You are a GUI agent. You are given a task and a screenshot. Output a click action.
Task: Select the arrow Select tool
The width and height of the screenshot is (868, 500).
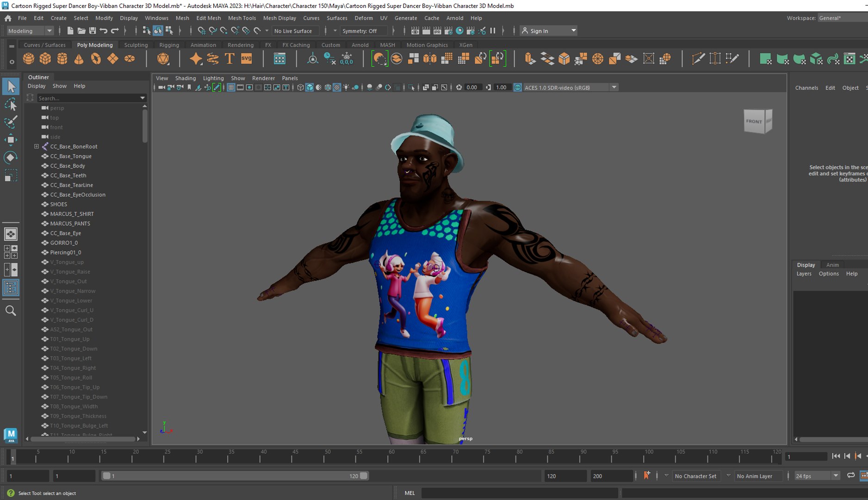[11, 87]
